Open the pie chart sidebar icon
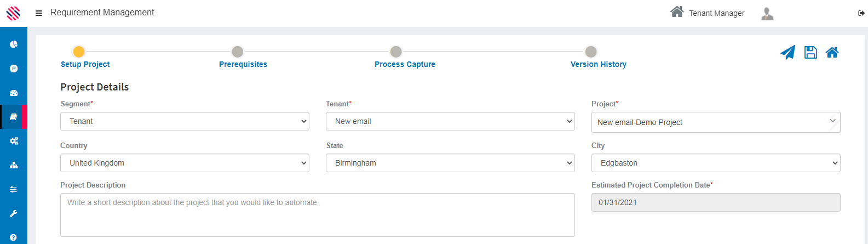Screen dimensions: 868x244 click(x=14, y=44)
